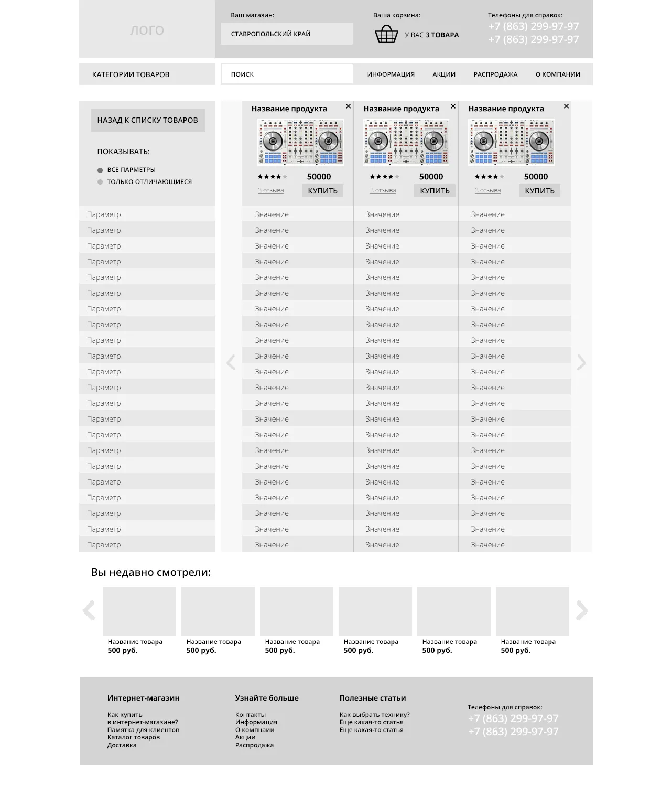The height and width of the screenshot is (785, 672).
Task: Click НАЗАД К СПИСКУ ТОВАРОВ button
Action: pyautogui.click(x=148, y=120)
